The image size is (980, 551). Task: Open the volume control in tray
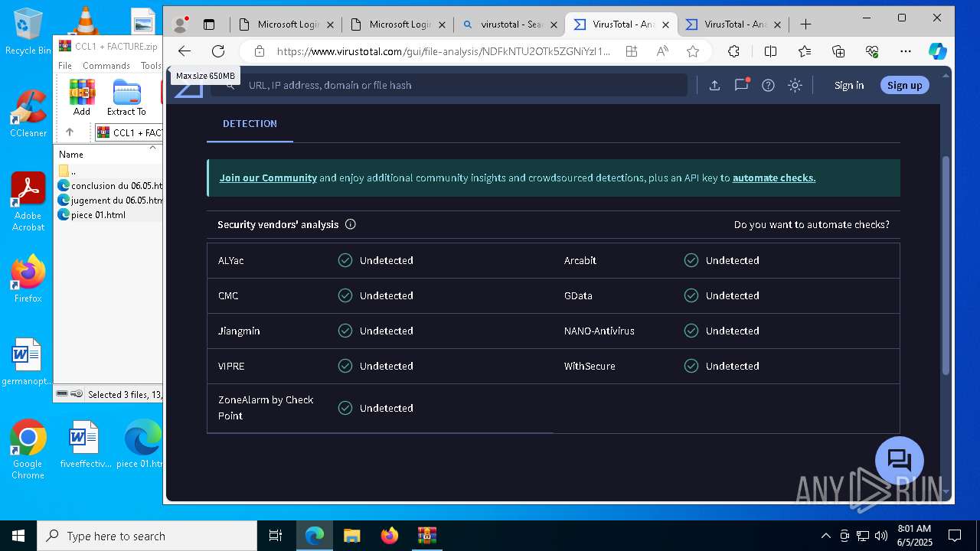point(880,536)
